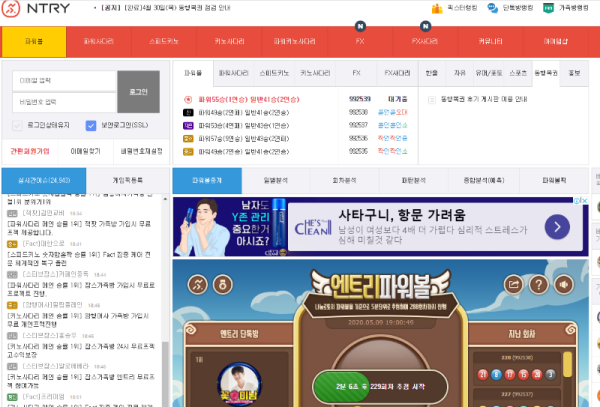The image size is (600, 407).
Task: Select the 실시간예측 tab
Action: 44,180
